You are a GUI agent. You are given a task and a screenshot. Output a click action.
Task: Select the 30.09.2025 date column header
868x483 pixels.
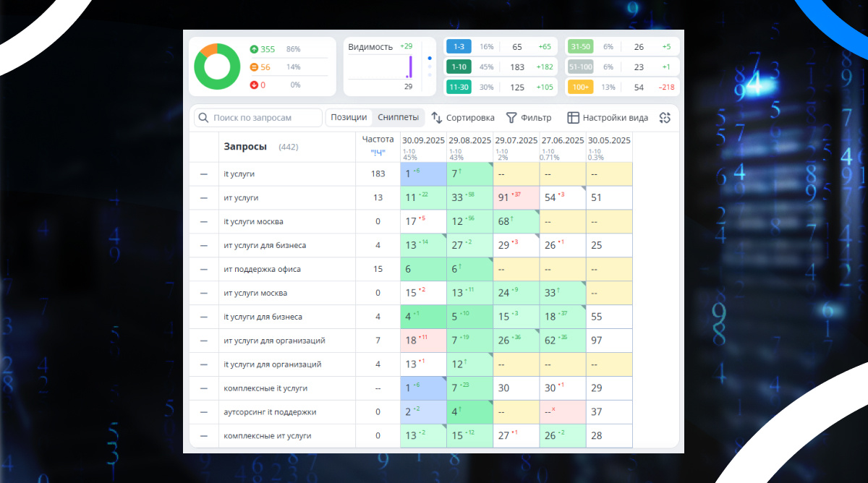point(423,140)
